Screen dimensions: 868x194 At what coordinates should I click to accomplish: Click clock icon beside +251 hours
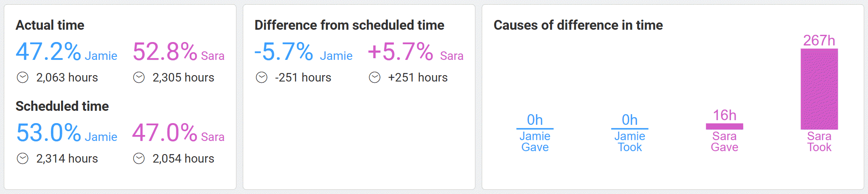[x=374, y=78]
